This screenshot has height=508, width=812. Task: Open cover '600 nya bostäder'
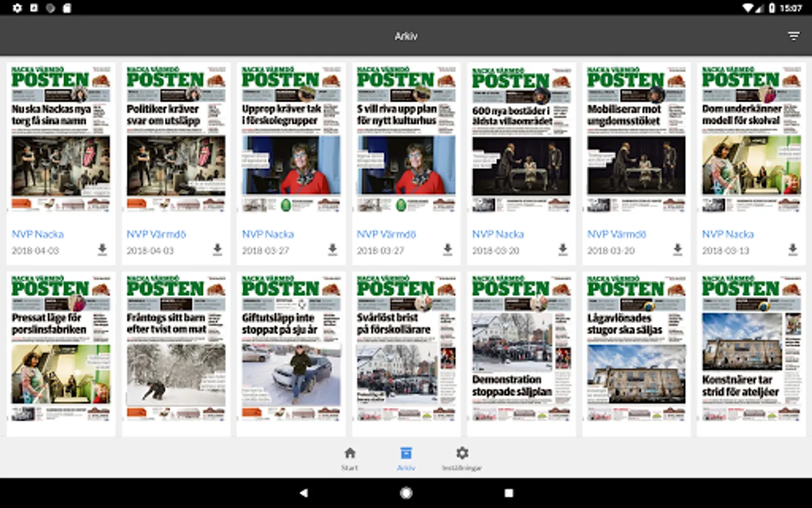click(x=521, y=139)
